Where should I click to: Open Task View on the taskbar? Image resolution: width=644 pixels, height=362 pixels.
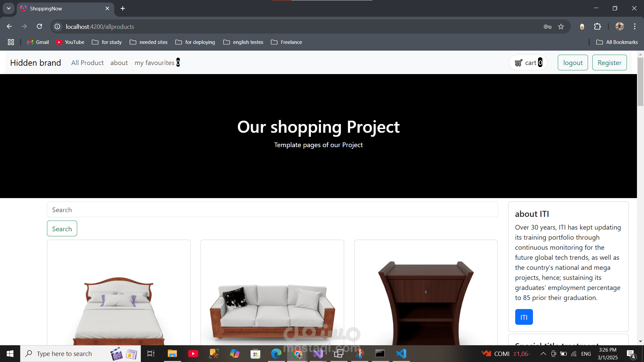coord(151,354)
